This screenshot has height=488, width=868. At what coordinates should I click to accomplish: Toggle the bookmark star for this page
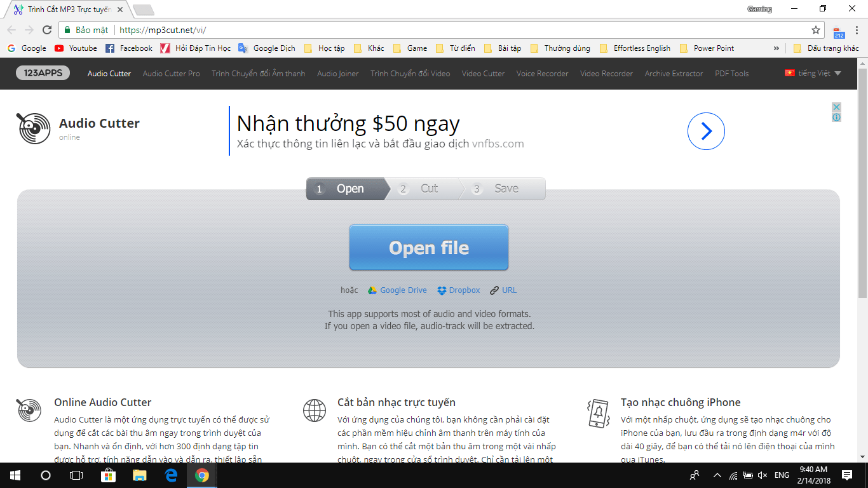pyautogui.click(x=815, y=29)
